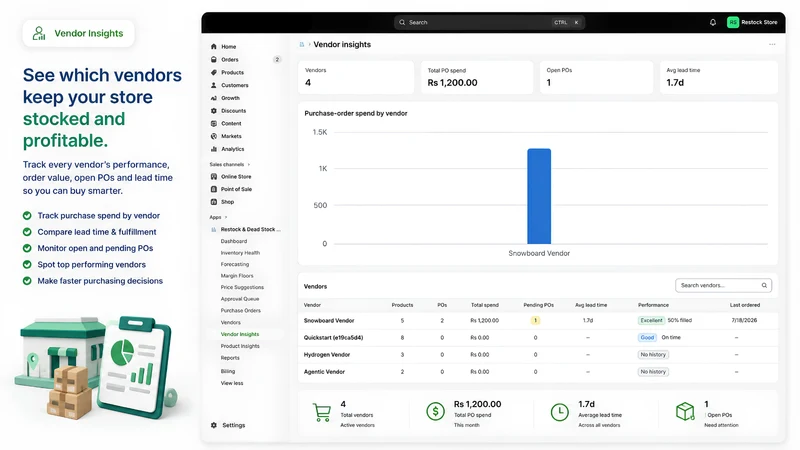Image resolution: width=800 pixels, height=450 pixels.
Task: Click the Restock Store avatar icon
Action: pyautogui.click(x=733, y=22)
